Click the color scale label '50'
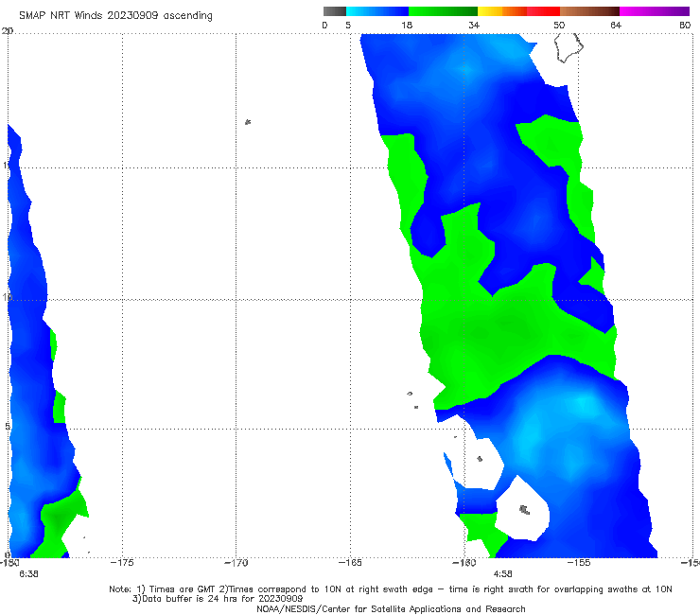Image resolution: width=700 pixels, height=615 pixels. pyautogui.click(x=559, y=25)
